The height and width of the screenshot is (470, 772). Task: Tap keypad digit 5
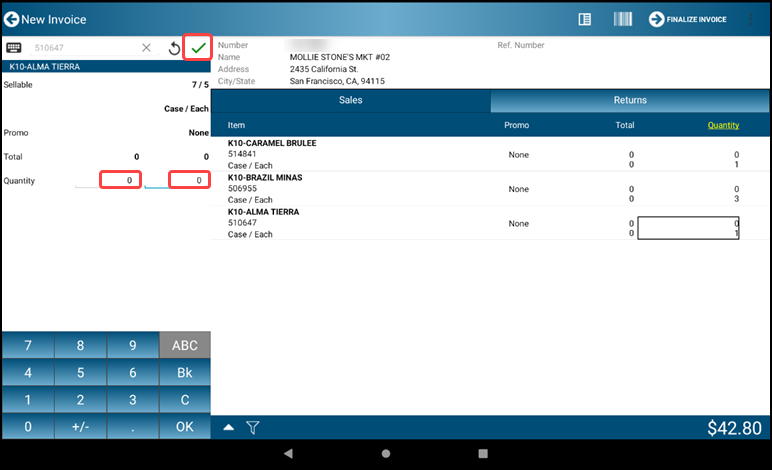[80, 373]
